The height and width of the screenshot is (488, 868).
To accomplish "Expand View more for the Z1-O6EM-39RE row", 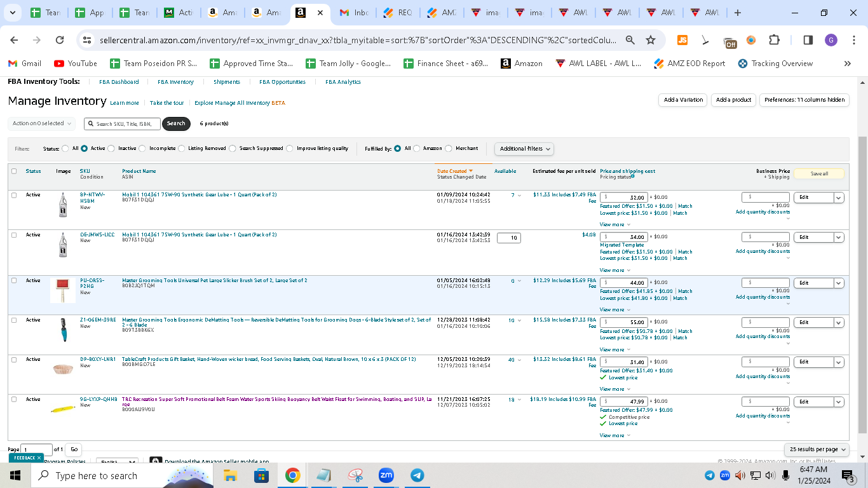I will pos(615,349).
